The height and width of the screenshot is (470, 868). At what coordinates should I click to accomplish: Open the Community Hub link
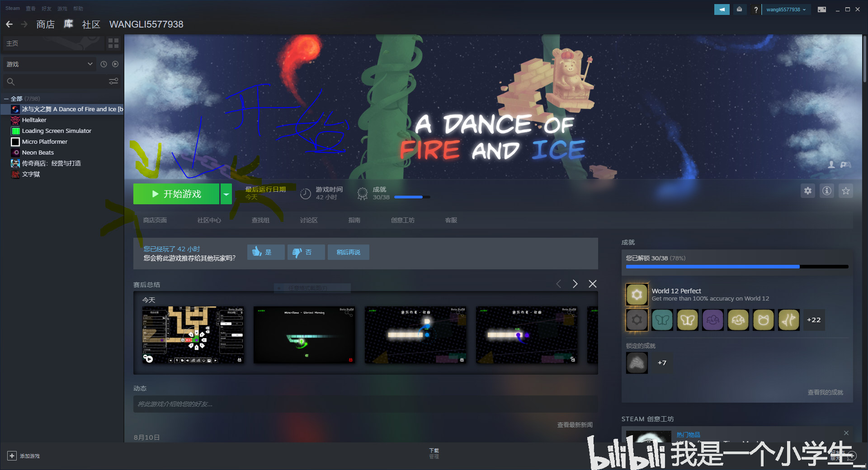[209, 220]
